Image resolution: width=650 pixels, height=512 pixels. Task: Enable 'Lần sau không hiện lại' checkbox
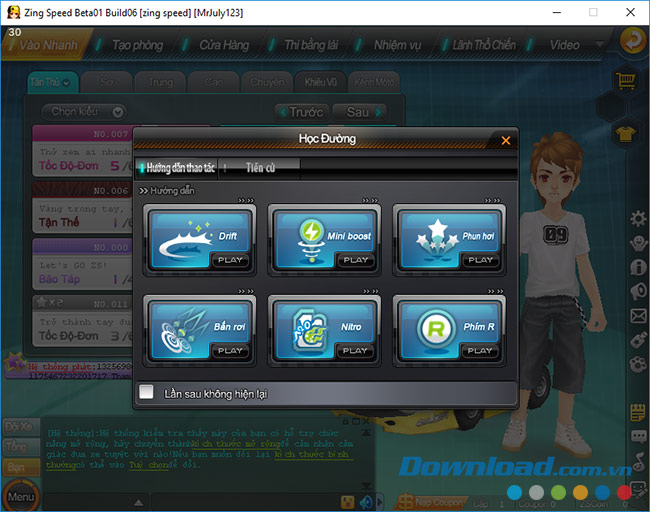[147, 393]
